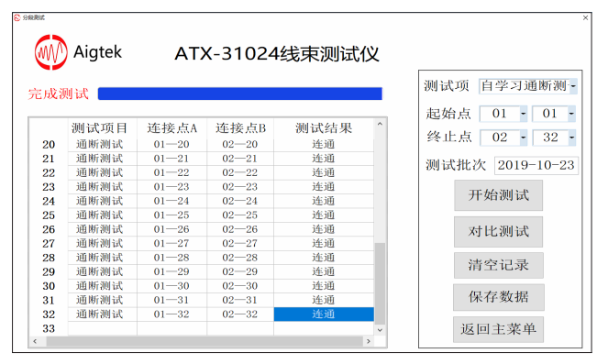Image resolution: width=608 pixels, height=364 pixels.
Task: Click the horizontal scrollbar thumb
Action: point(204,341)
